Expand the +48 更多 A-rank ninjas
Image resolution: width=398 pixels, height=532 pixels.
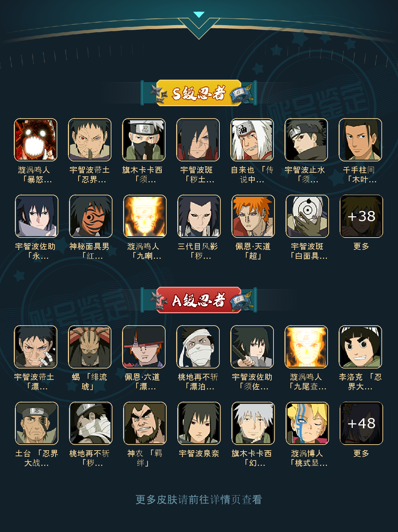[x=361, y=423]
